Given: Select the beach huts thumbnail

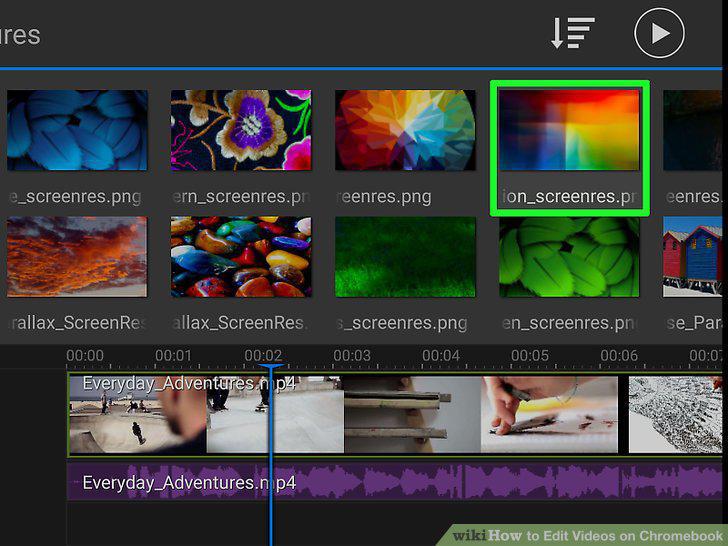Looking at the screenshot, I should [x=693, y=257].
